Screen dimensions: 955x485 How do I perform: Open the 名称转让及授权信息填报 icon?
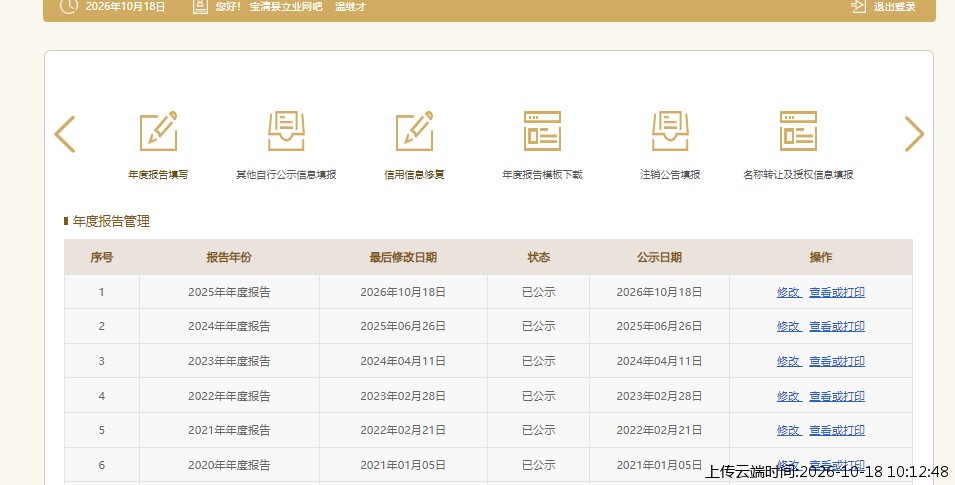(x=798, y=131)
